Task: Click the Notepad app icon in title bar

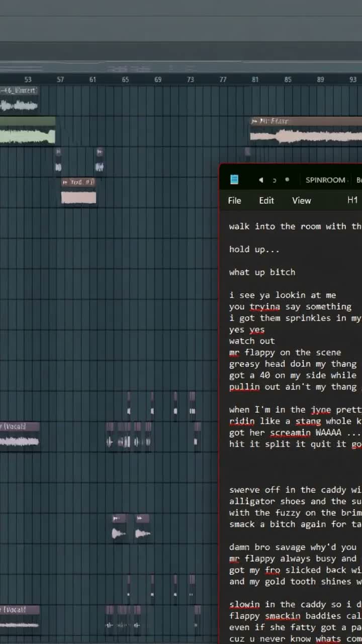Action: pyautogui.click(x=234, y=180)
